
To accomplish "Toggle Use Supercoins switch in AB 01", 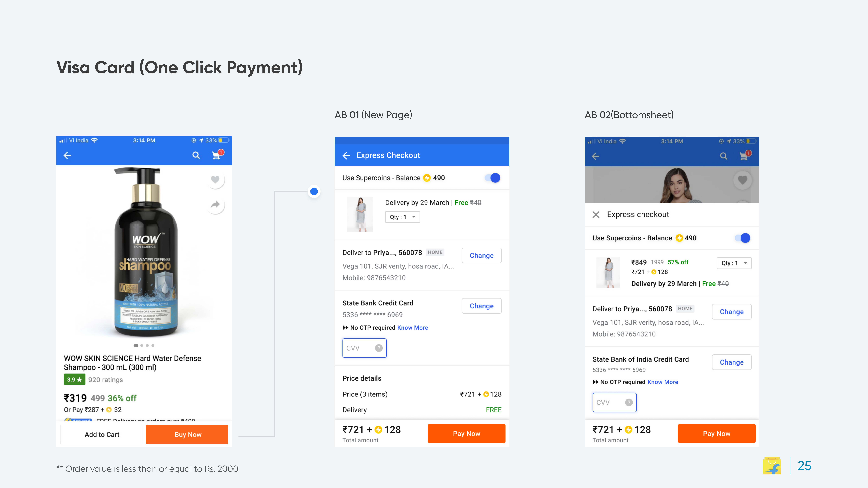I will [x=492, y=178].
